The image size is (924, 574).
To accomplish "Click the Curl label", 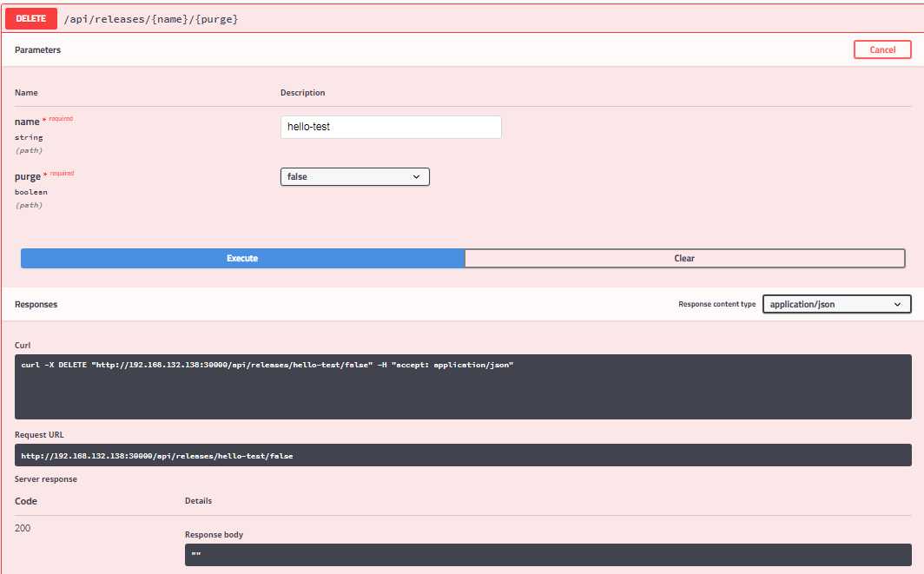I will click(23, 346).
